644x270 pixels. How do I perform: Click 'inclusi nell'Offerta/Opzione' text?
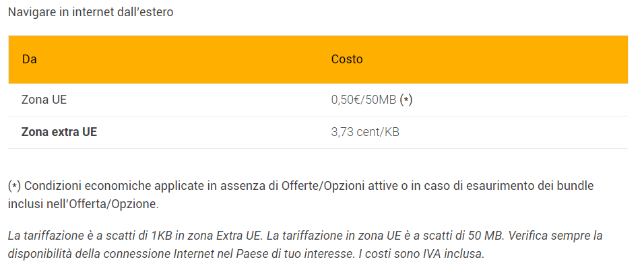83,204
